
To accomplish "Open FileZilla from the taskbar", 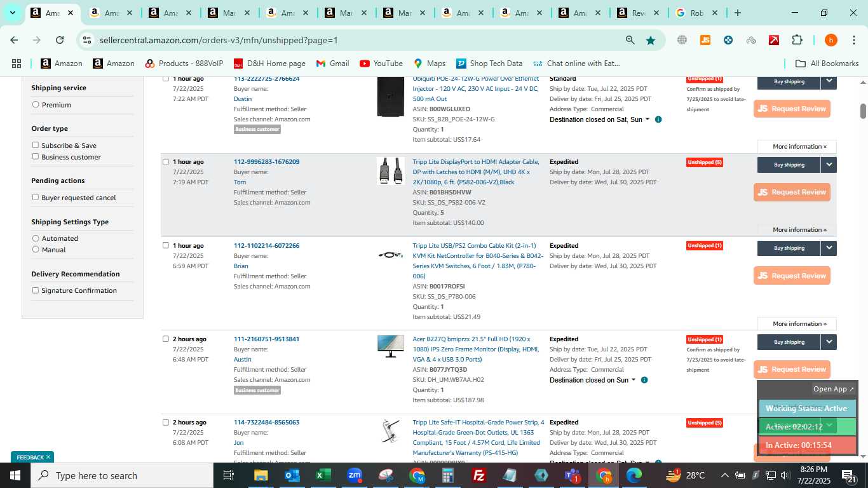I will coord(479,475).
